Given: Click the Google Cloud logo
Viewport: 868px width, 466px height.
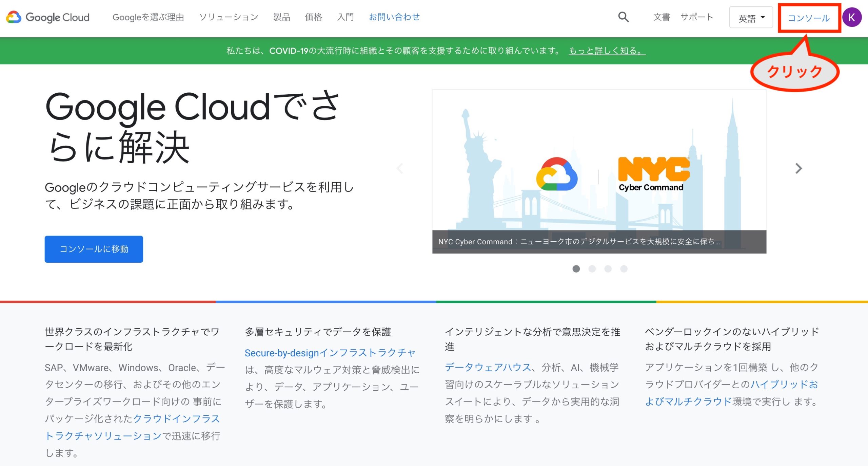Looking at the screenshot, I should tap(48, 17).
